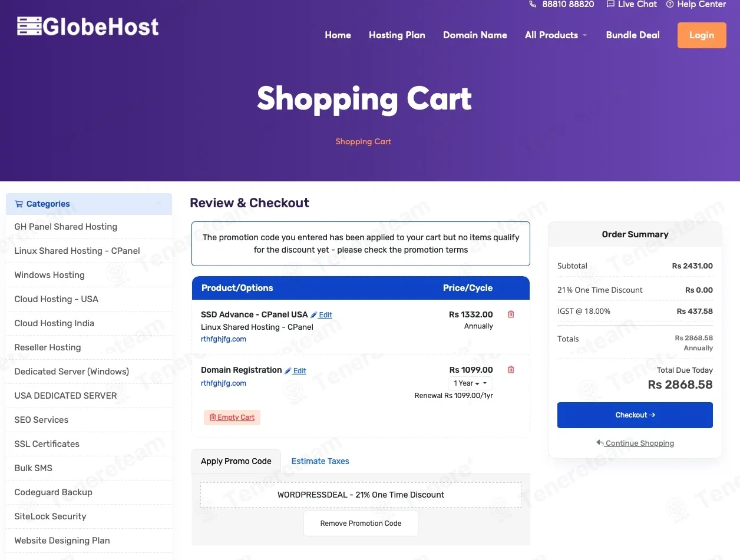Click the orange Login button
Image resolution: width=740 pixels, height=560 pixels.
coord(702,35)
